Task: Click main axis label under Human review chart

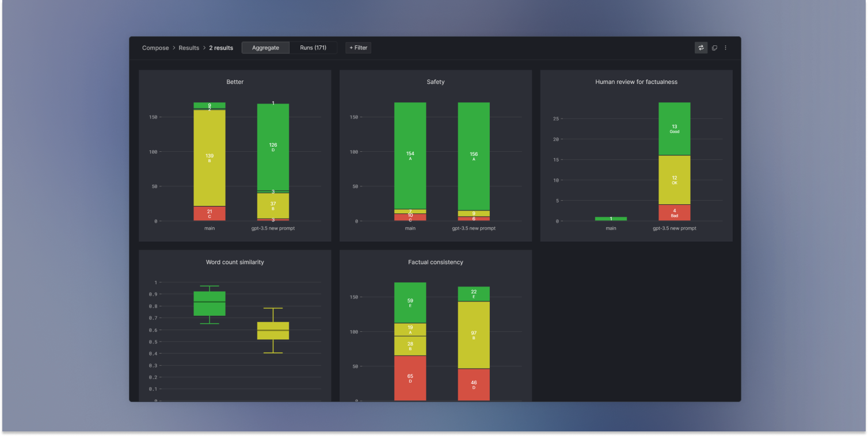Action: coord(611,228)
